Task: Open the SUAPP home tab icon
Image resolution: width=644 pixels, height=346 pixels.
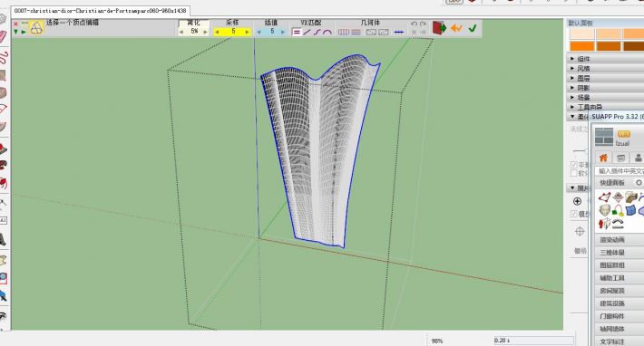Action: [603, 158]
